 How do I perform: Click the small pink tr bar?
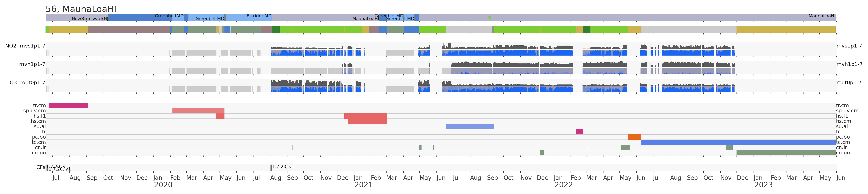coord(579,132)
